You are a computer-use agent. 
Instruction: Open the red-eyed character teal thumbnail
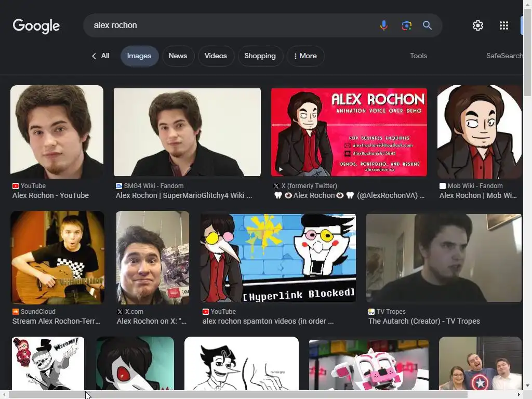coord(135,363)
